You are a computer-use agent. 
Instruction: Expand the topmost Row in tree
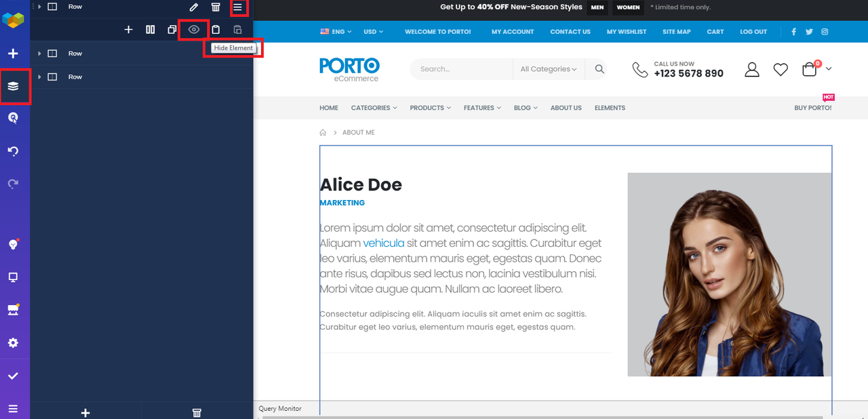[39, 7]
